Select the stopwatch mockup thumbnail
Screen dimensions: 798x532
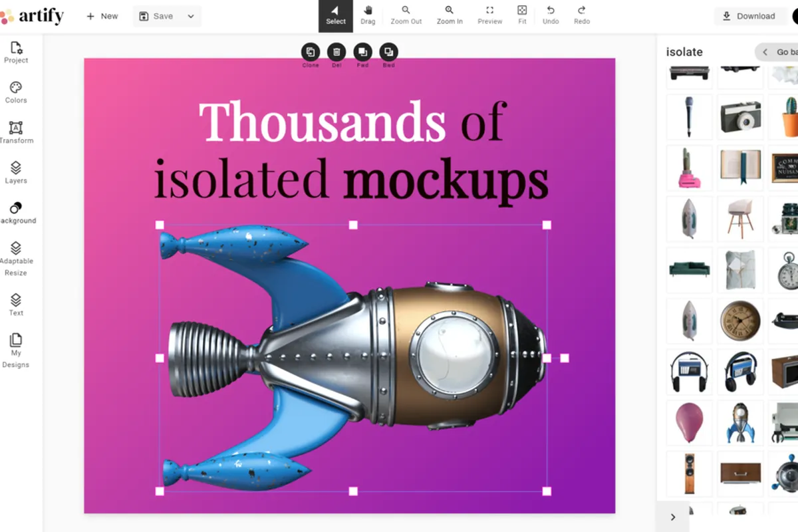coord(785,269)
